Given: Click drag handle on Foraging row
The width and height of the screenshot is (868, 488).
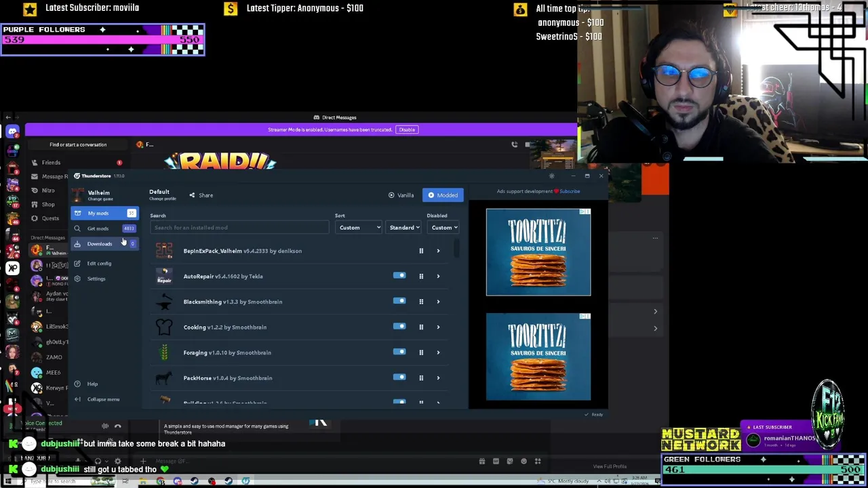Looking at the screenshot, I should coord(421,352).
